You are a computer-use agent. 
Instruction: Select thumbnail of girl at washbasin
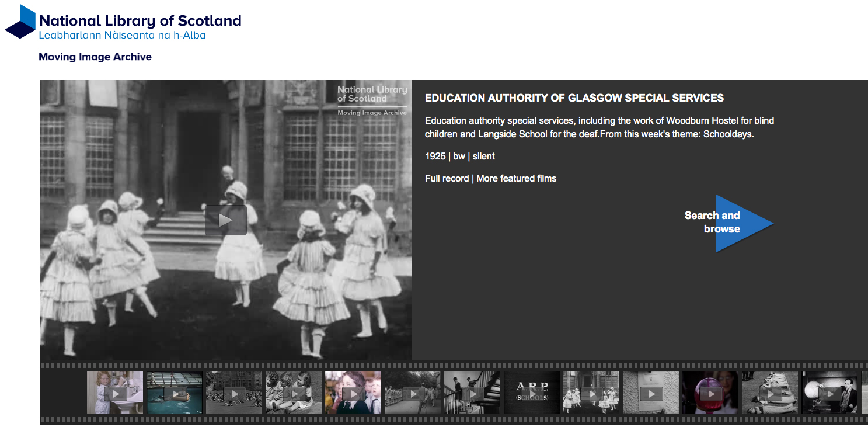[115, 393]
